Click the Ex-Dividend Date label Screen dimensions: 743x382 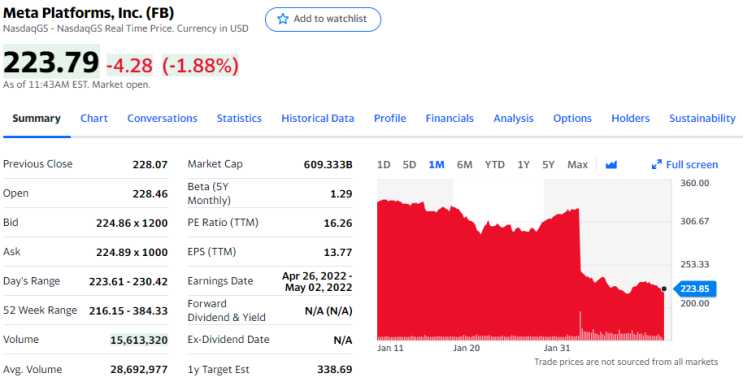228,339
